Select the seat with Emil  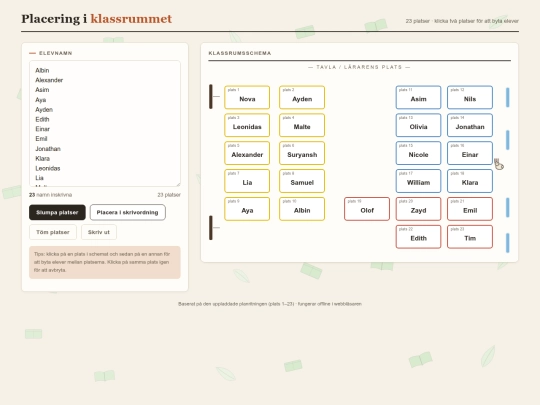(x=470, y=209)
